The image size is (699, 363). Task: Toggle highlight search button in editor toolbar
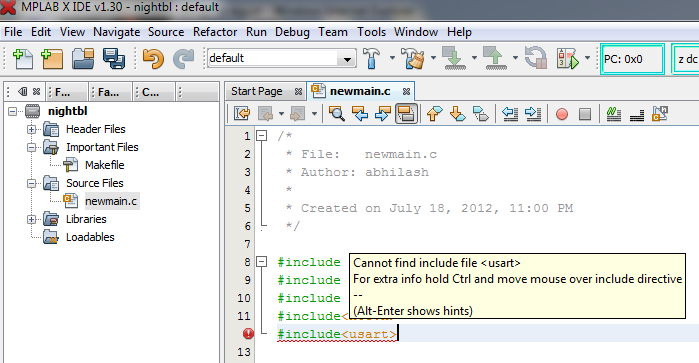point(406,114)
